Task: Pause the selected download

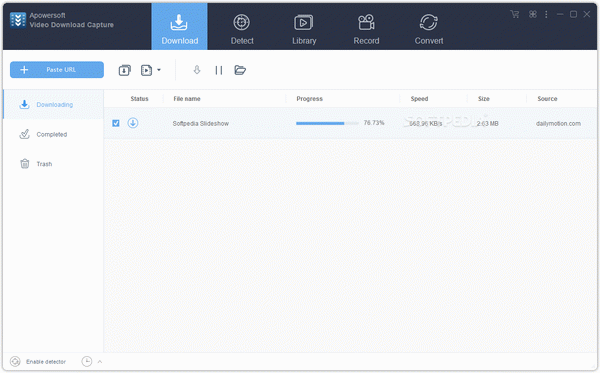Action: (x=218, y=70)
